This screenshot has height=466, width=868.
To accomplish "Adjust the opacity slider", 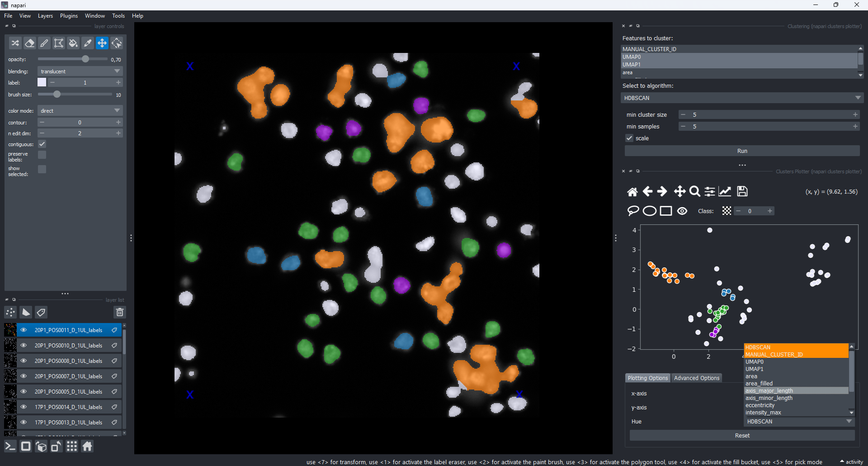I will [x=73, y=59].
